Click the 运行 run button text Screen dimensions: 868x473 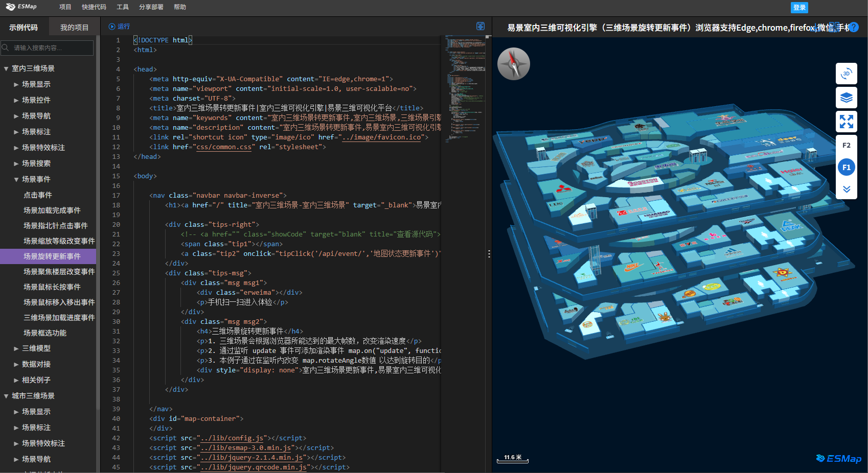[x=124, y=27]
